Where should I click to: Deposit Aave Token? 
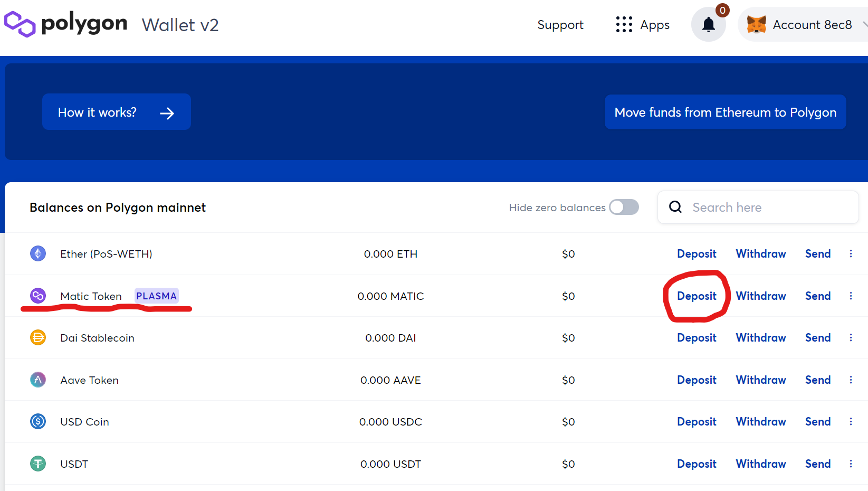pyautogui.click(x=697, y=380)
